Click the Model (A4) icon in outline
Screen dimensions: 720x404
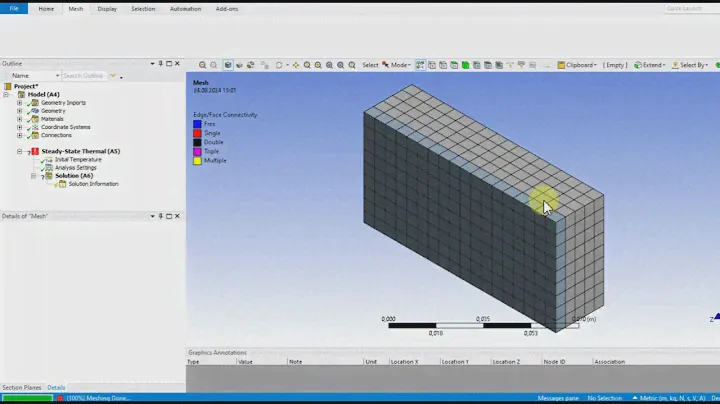click(x=21, y=95)
